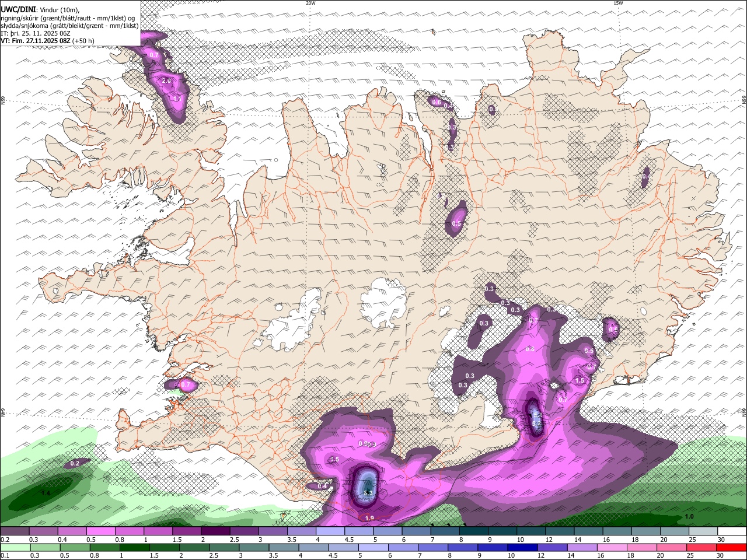Click the 1.9 precipitation value below 5.3
Viewport: 747px width, 560px height.
point(369,518)
